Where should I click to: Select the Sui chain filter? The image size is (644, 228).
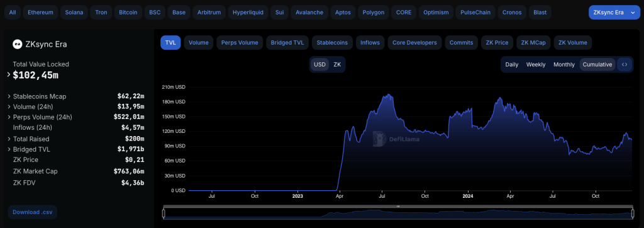279,13
